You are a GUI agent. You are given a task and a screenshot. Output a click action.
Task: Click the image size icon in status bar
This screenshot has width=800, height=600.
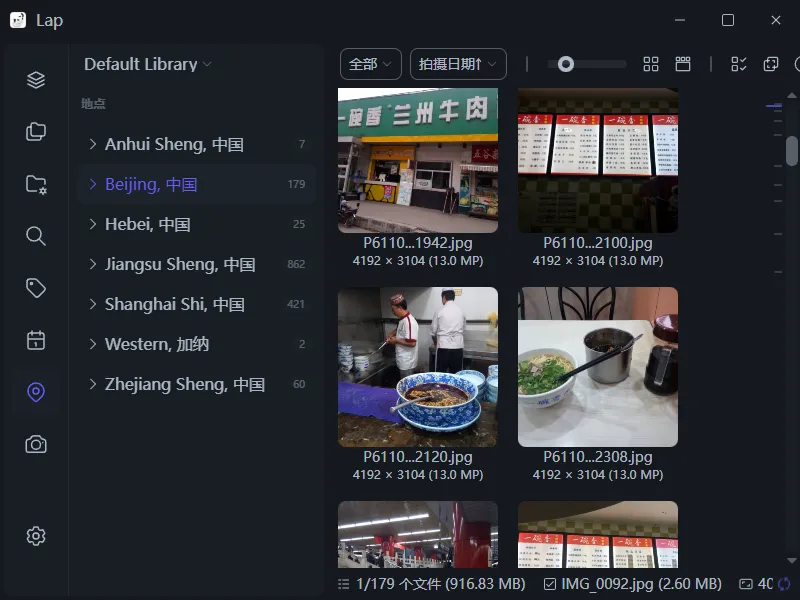click(746, 584)
